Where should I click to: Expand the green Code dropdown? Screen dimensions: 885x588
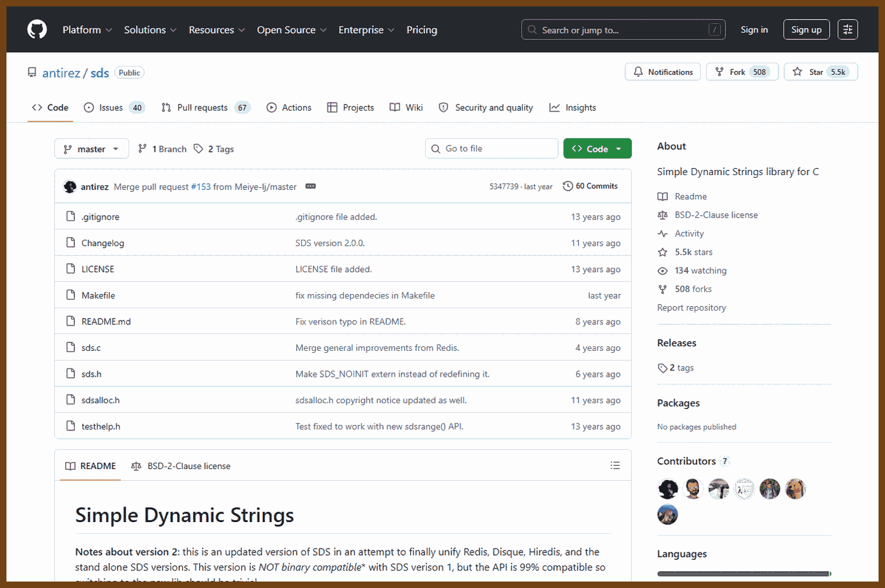point(597,149)
